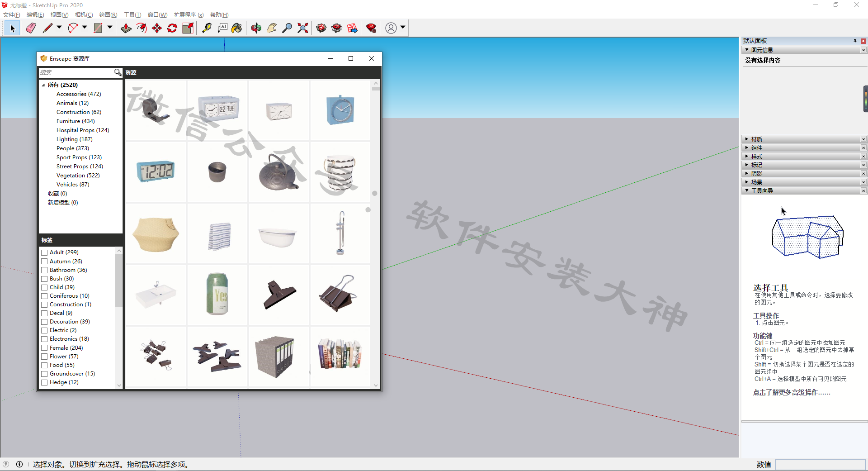The image size is (868, 471).
Task: Choose the Move tool
Action: point(157,28)
